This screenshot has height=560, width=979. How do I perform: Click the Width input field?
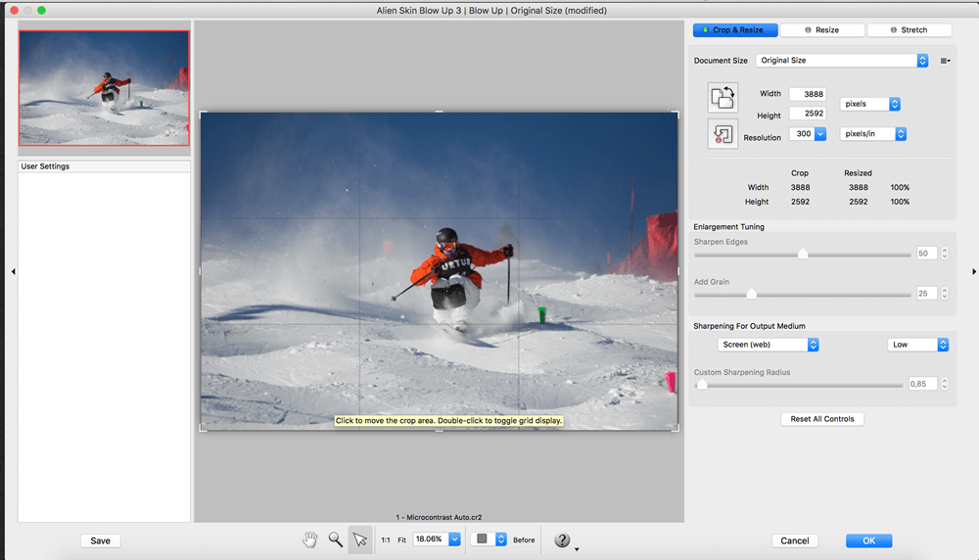click(x=808, y=94)
